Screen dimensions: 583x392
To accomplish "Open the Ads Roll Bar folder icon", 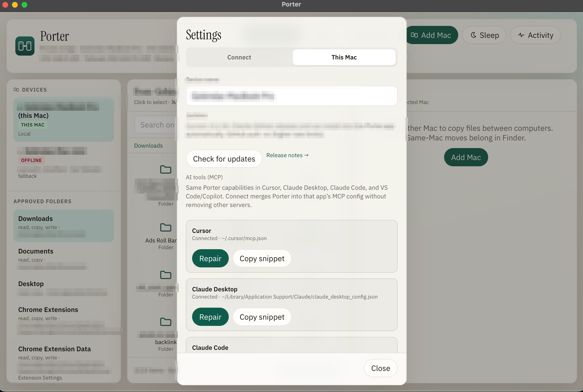I will pyautogui.click(x=166, y=227).
